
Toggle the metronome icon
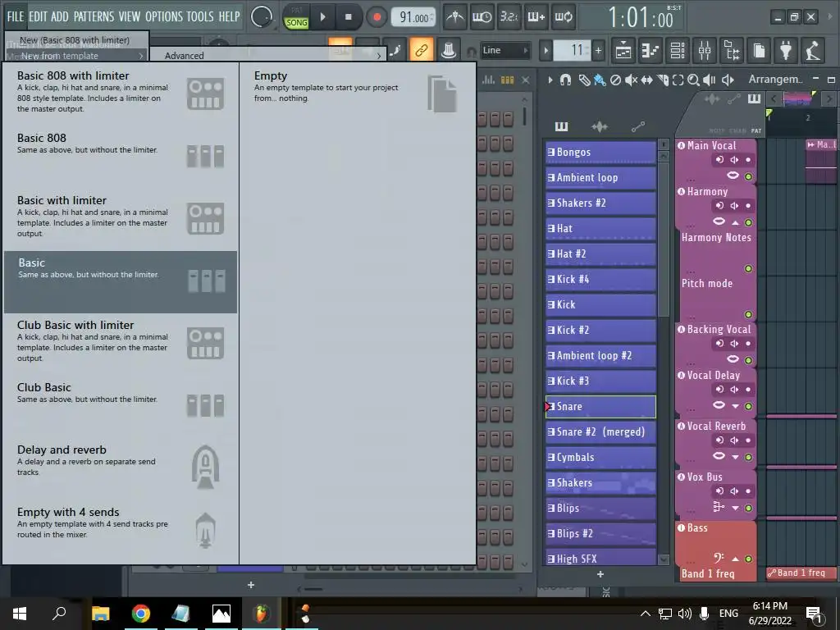(x=455, y=17)
